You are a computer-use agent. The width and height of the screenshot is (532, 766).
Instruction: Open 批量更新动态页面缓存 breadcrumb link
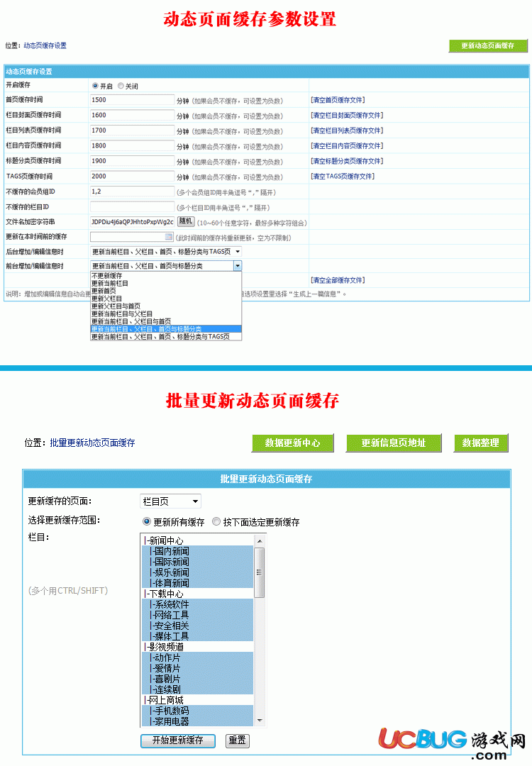(92, 443)
